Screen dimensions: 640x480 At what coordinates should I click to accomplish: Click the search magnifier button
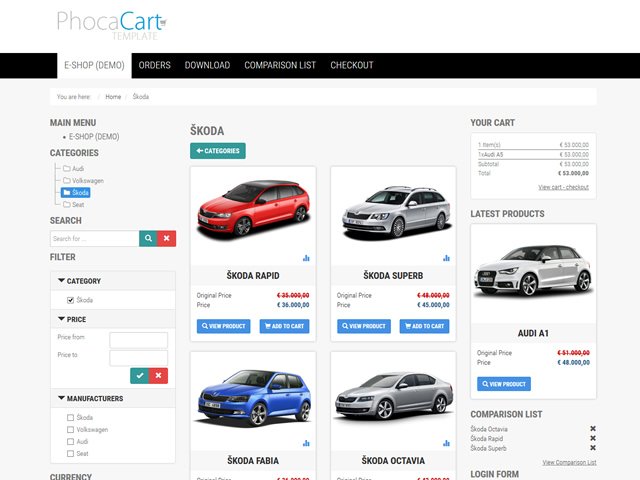[148, 238]
